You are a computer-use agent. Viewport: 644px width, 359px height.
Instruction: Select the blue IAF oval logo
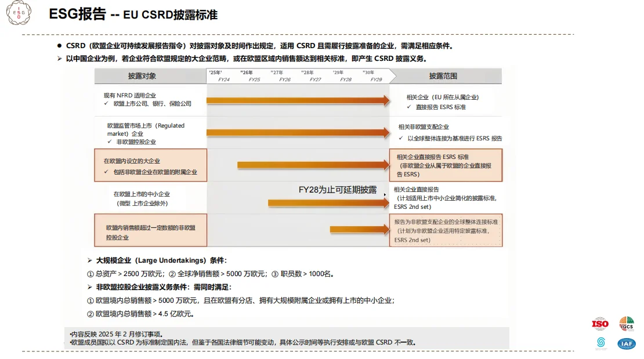[627, 344]
